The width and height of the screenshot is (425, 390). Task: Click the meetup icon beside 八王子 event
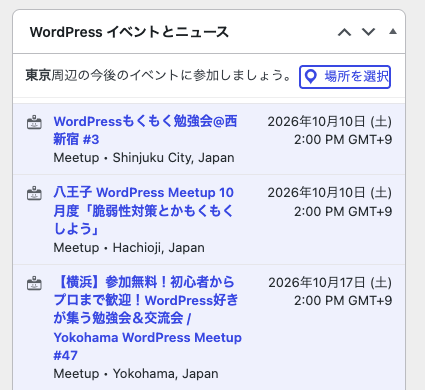[x=34, y=193]
